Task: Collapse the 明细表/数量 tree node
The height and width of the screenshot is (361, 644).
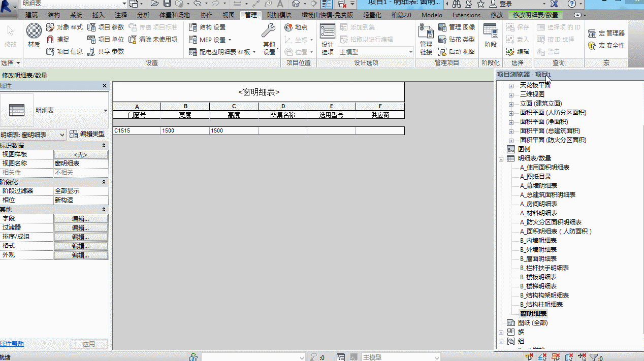Action: (x=501, y=158)
